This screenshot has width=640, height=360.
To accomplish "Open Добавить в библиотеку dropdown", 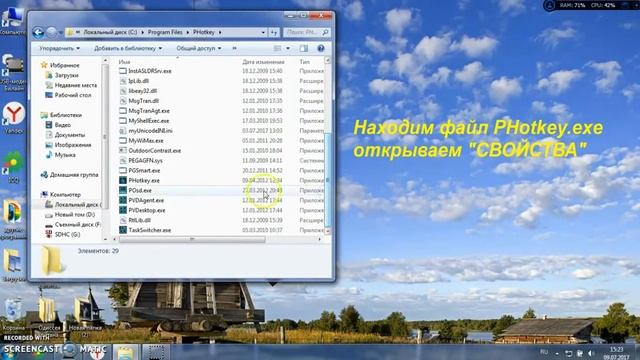I will pyautogui.click(x=128, y=48).
